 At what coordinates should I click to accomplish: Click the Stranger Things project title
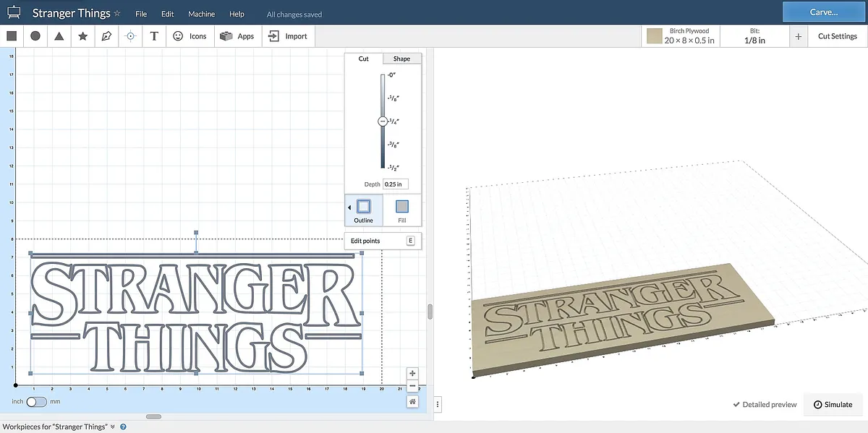click(x=71, y=14)
